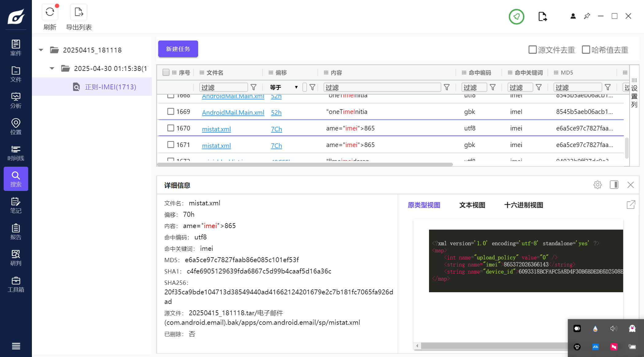Check the row 1670 checkbox
644x357 pixels.
171,128
